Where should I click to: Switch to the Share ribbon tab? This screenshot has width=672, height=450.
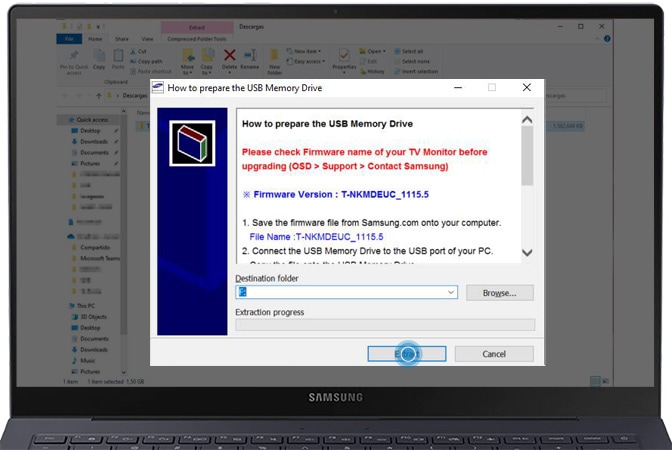pos(122,39)
